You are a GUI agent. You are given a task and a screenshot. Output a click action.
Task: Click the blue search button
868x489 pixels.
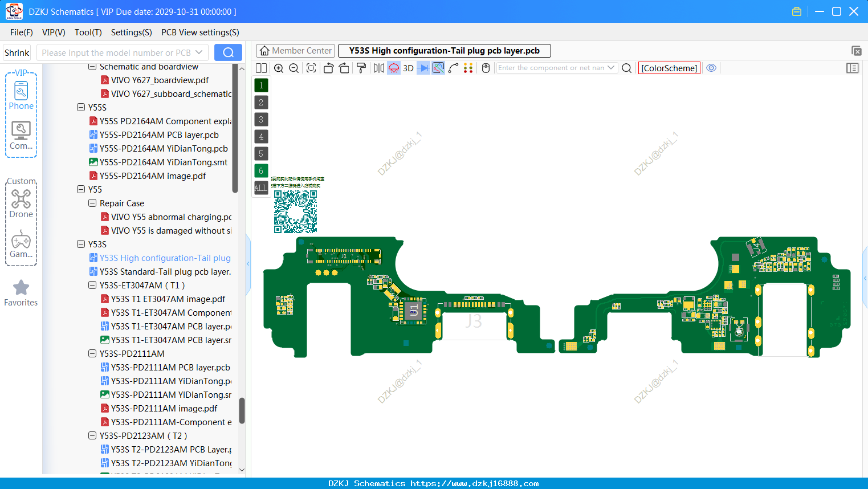point(228,52)
